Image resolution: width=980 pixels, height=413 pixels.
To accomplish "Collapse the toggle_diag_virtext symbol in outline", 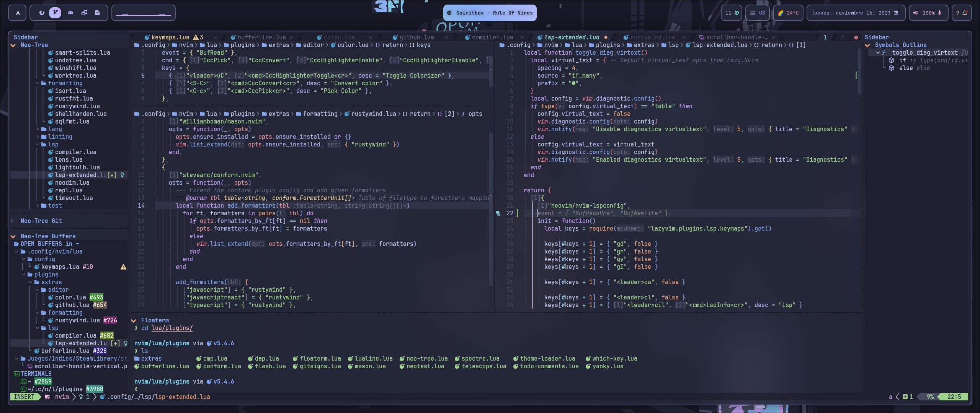I will pyautogui.click(x=878, y=53).
